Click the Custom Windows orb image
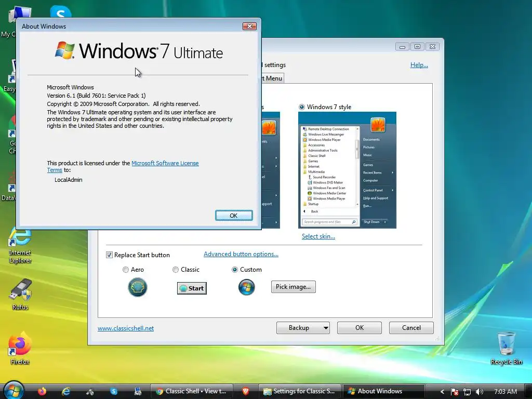The height and width of the screenshot is (399, 532). 247,287
